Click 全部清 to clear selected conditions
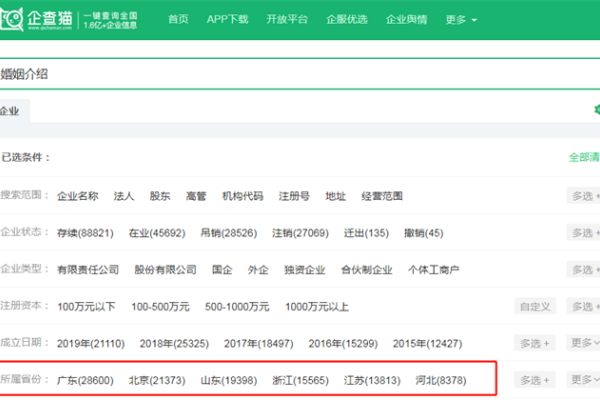The width and height of the screenshot is (600, 400). [584, 157]
